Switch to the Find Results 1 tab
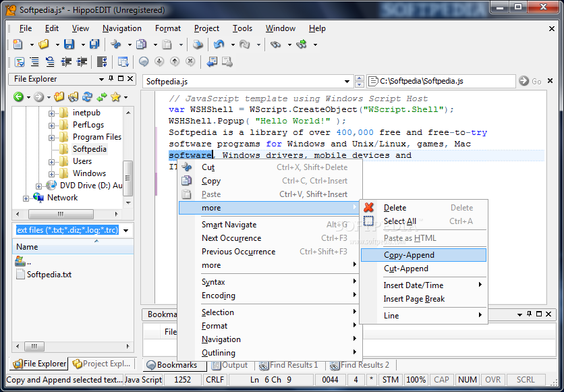Viewport: 564px width, 392px height. pos(289,365)
